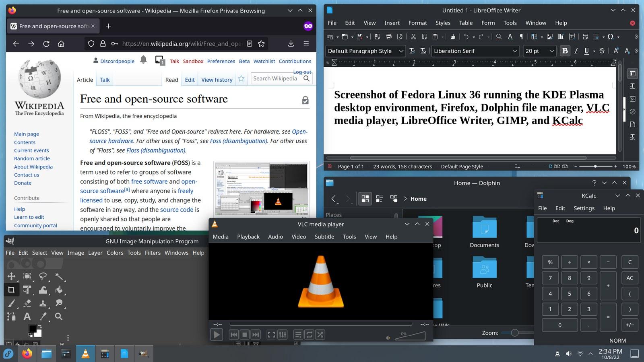Screen dimensions: 644x362
Task: Click the Print icon in Writer toolbar
Action: [x=388, y=37]
